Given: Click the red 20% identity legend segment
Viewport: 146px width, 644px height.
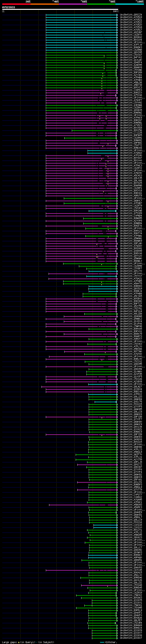Looking at the screenshot, I should pyautogui.click(x=16, y=4).
